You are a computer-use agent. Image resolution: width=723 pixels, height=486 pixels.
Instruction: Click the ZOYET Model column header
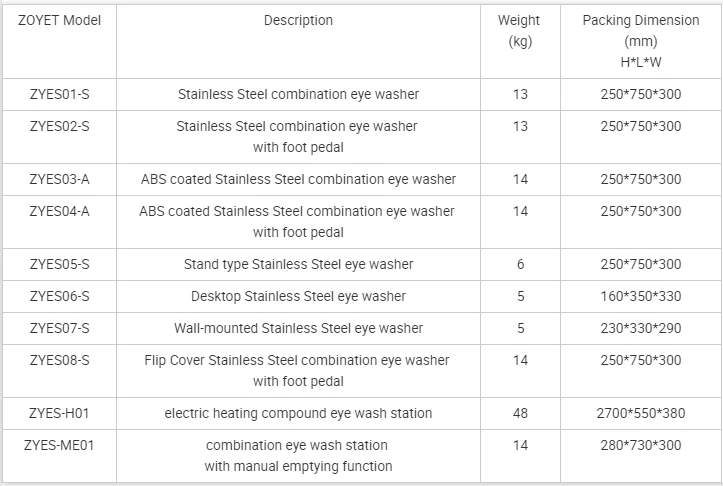click(60, 21)
